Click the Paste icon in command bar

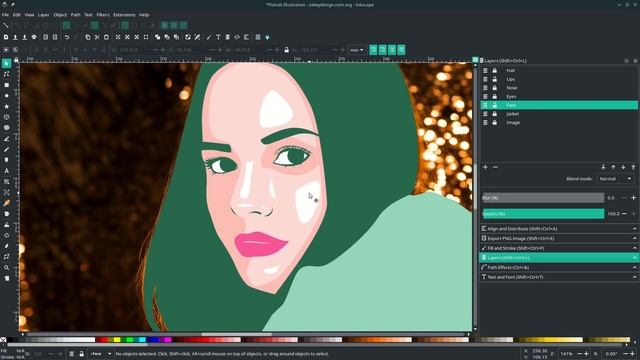pos(106,37)
